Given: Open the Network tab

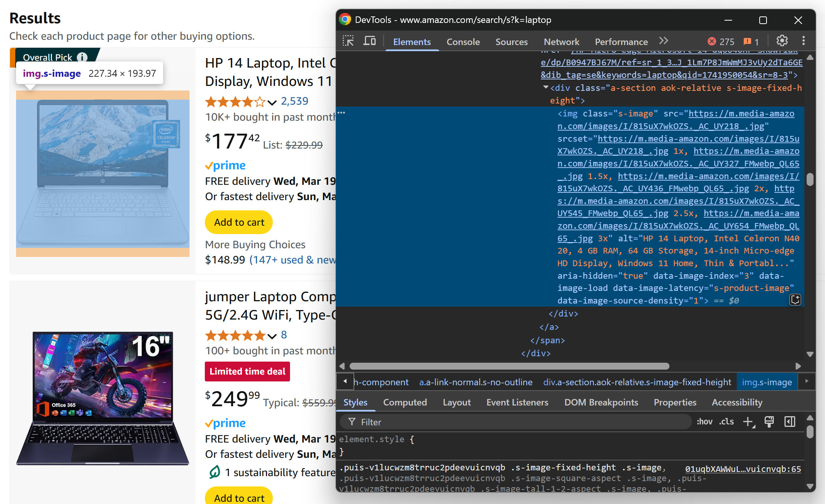Looking at the screenshot, I should [x=562, y=42].
